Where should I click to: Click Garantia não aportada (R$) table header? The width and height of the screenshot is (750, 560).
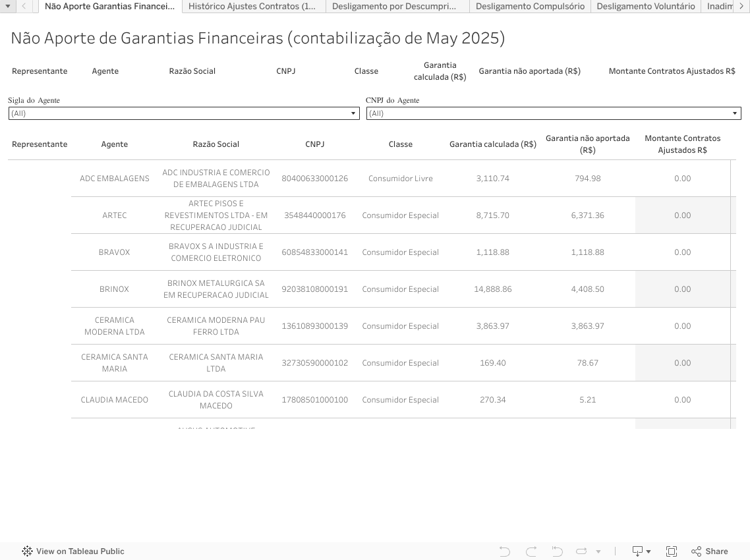coord(587,144)
